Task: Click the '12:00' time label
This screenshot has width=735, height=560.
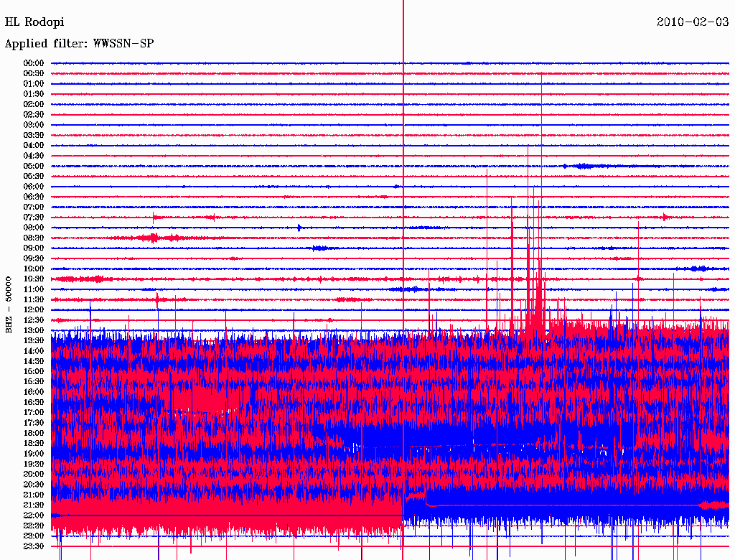Action: coord(34,309)
